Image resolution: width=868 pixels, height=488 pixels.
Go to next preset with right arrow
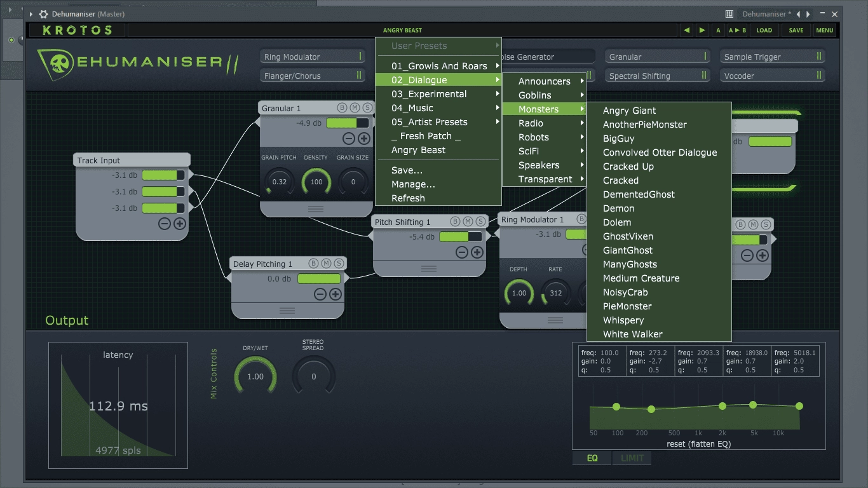click(x=702, y=30)
